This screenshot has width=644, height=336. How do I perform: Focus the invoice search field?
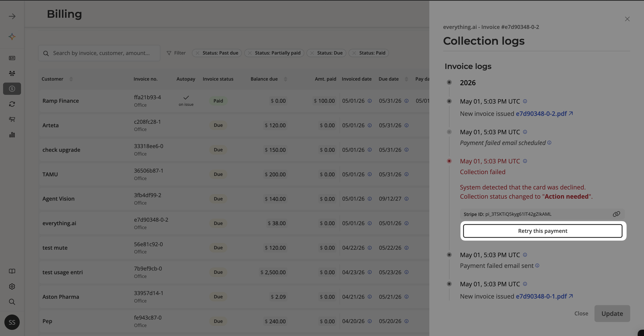coord(99,53)
